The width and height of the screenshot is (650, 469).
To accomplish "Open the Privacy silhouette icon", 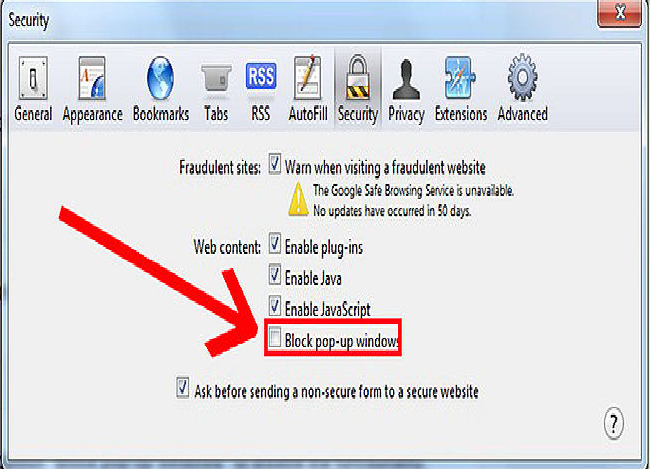I will 406,80.
